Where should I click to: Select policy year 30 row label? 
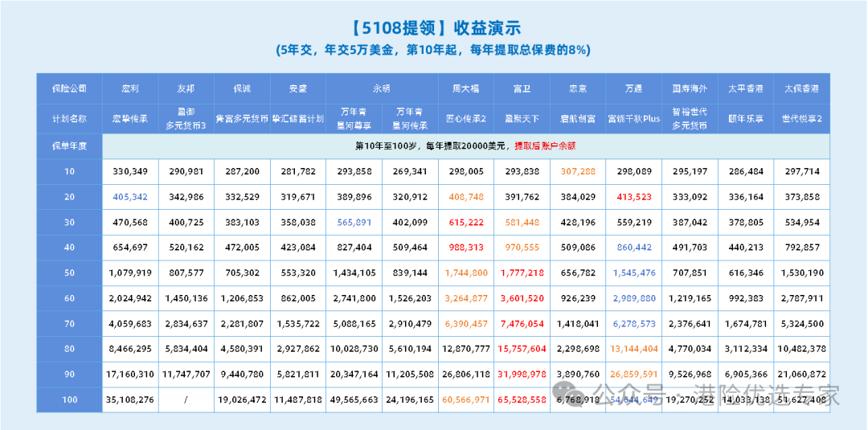click(69, 222)
